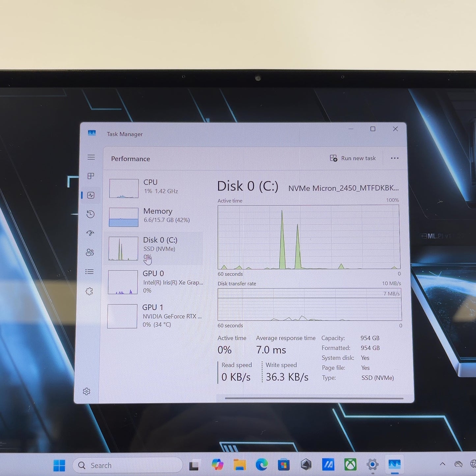Open the Details page icon in sidebar
Viewport: 476px width, 476px height.
pos(89,272)
